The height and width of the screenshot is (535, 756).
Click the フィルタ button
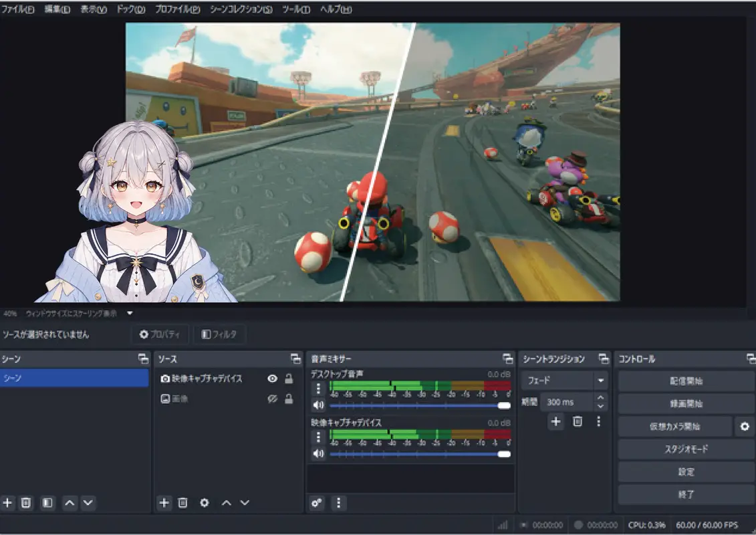coord(219,334)
